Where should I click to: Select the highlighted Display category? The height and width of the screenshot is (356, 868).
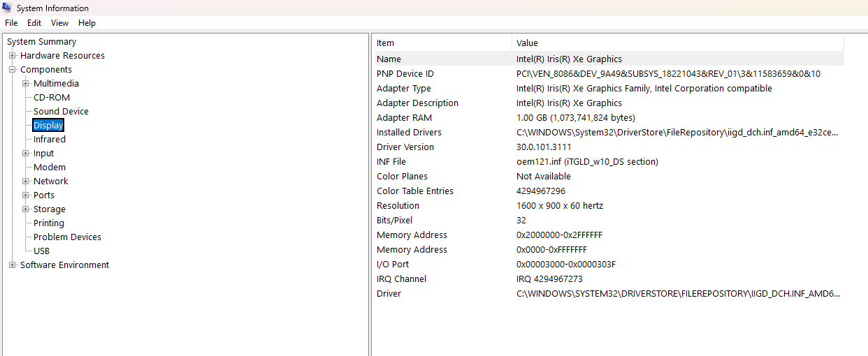(48, 126)
